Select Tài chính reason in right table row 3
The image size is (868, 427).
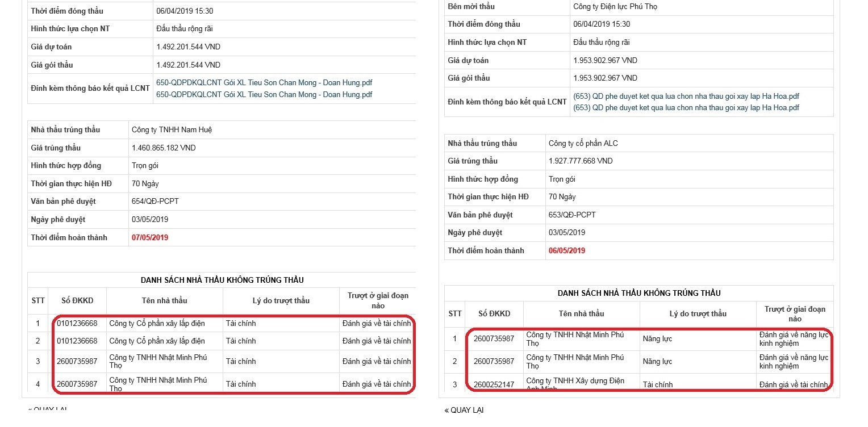point(658,385)
